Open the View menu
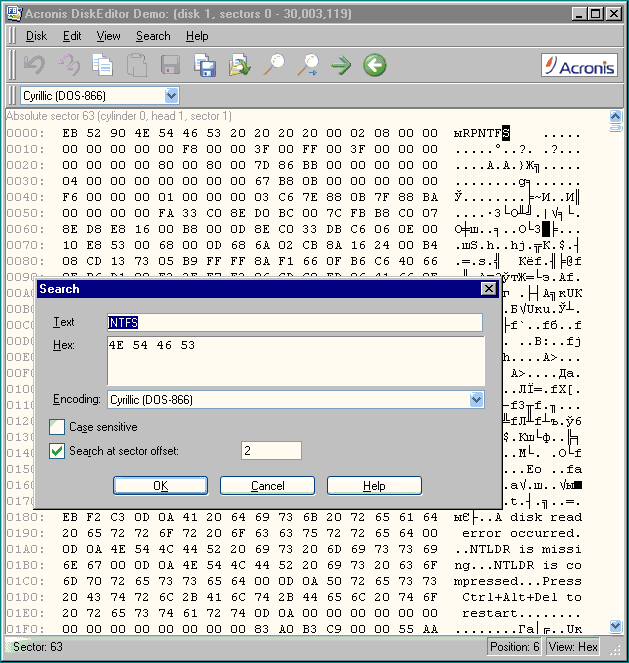 (x=108, y=36)
